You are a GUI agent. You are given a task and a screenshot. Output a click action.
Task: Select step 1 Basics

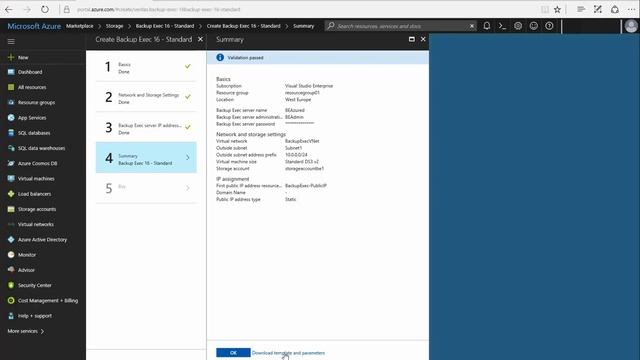(x=146, y=67)
